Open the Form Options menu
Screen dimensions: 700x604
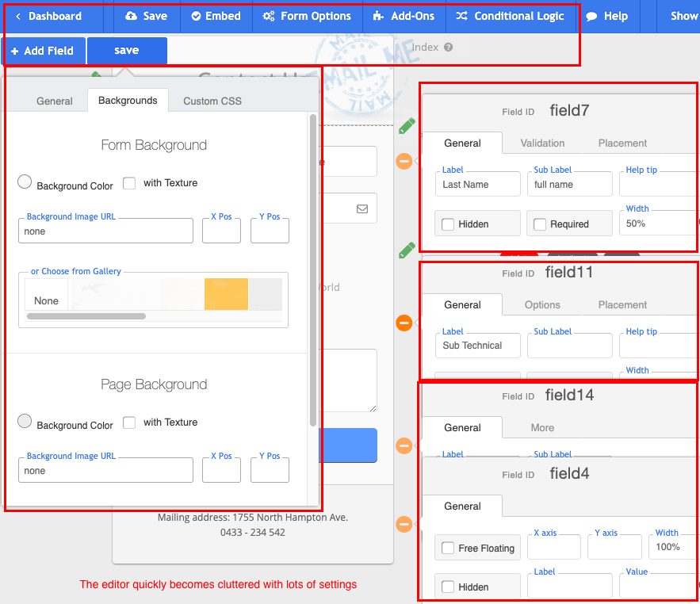[307, 16]
